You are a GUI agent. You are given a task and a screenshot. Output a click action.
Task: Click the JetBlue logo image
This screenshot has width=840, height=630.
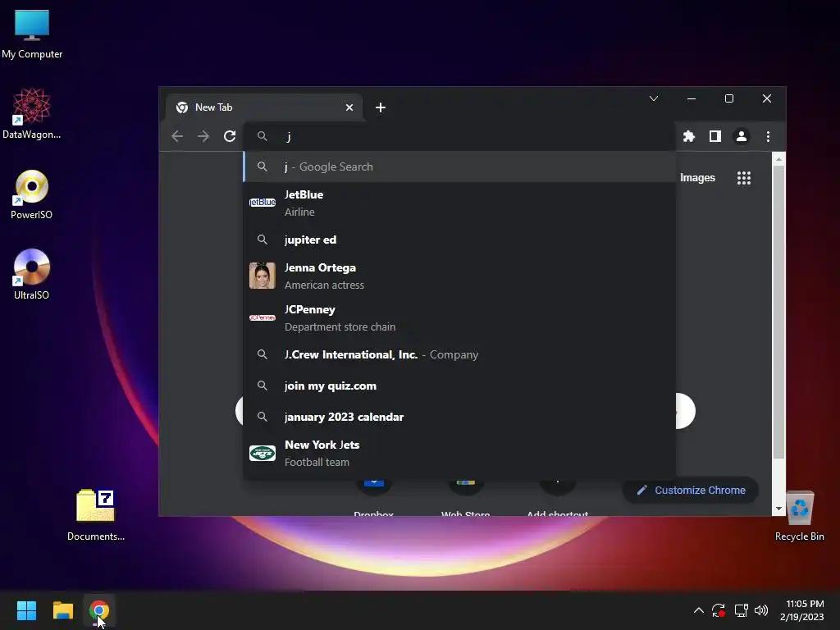coord(262,203)
